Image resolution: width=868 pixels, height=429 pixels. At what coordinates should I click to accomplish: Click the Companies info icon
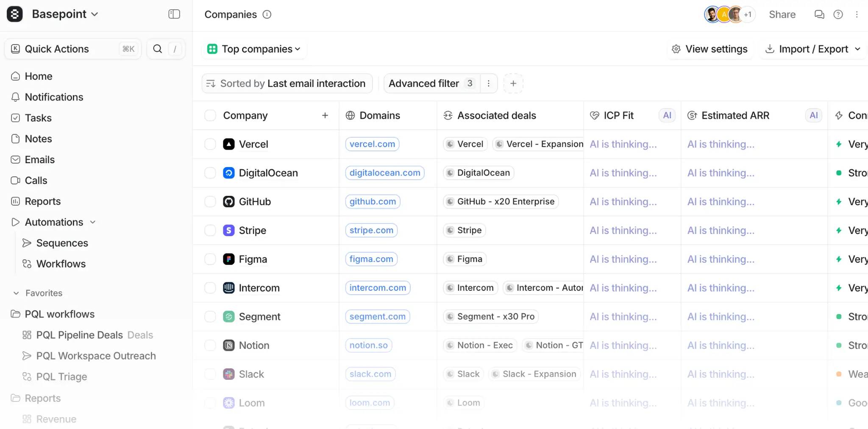coord(267,14)
